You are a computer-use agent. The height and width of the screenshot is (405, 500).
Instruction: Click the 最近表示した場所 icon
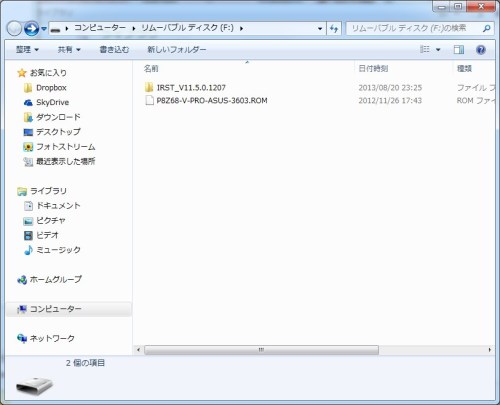point(28,162)
